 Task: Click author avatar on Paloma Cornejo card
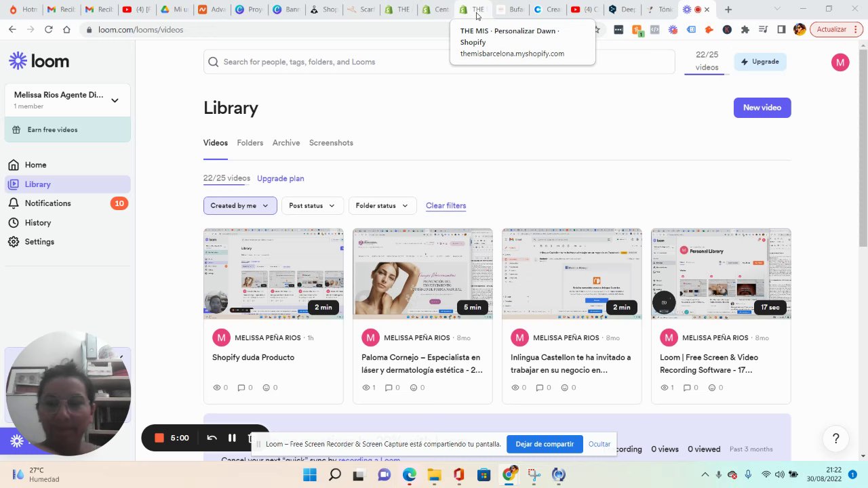370,338
